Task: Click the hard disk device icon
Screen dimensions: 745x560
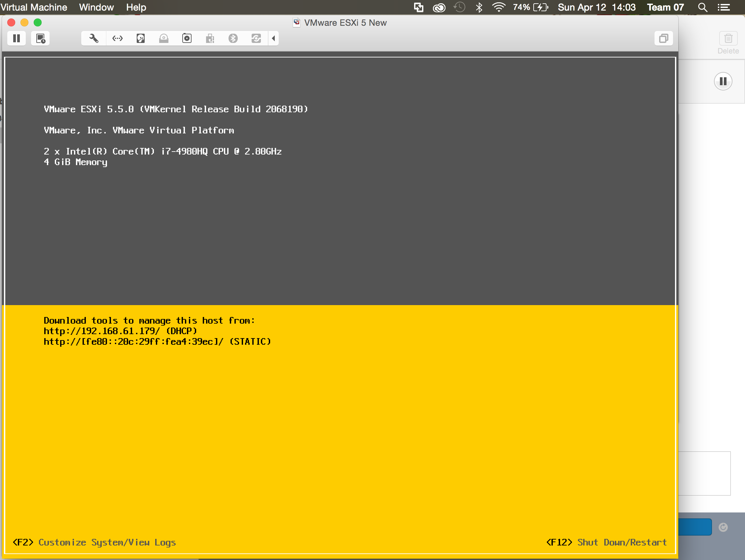Action: click(x=141, y=38)
